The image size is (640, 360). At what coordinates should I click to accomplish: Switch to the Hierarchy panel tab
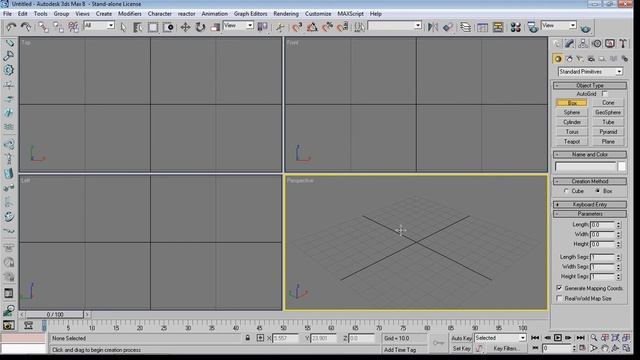(x=583, y=43)
